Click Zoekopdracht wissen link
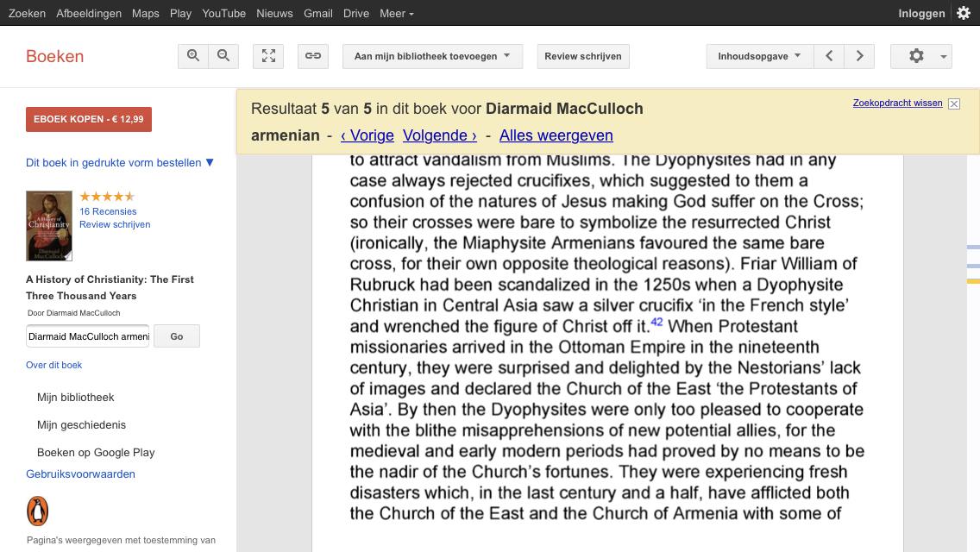Screen dimensions: 980x552 point(897,103)
